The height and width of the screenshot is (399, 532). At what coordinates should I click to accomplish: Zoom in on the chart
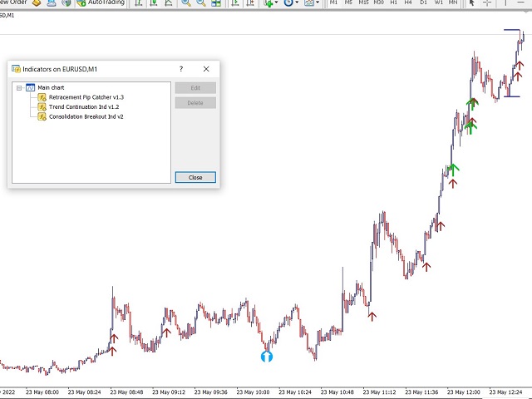pyautogui.click(x=186, y=3)
